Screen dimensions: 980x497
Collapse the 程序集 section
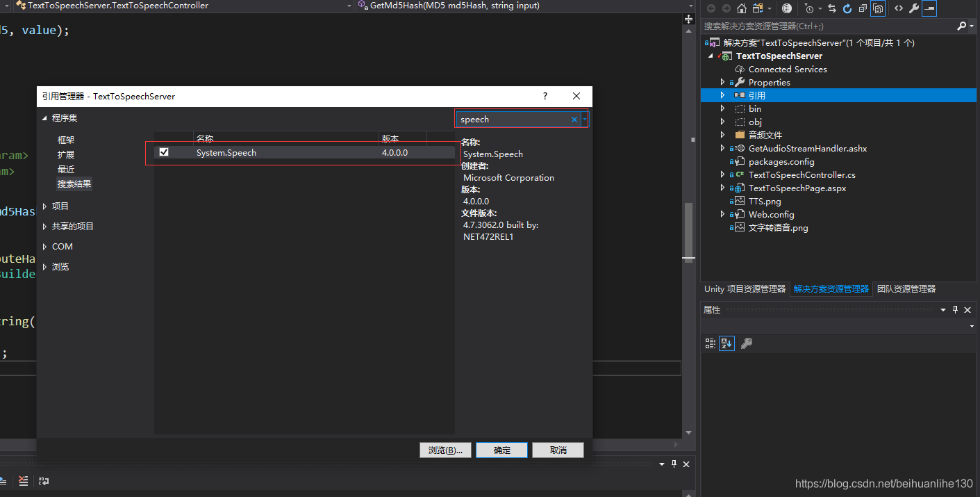click(45, 118)
